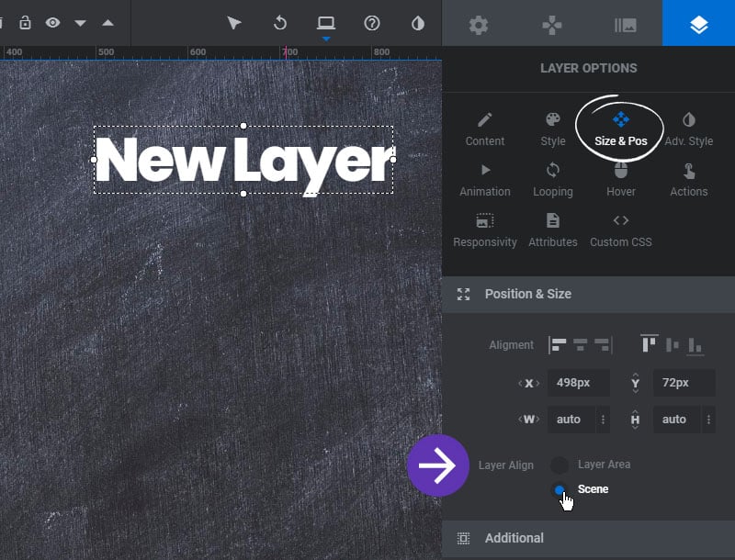Align layer vertically to the middle
735x560 pixels.
(x=673, y=345)
